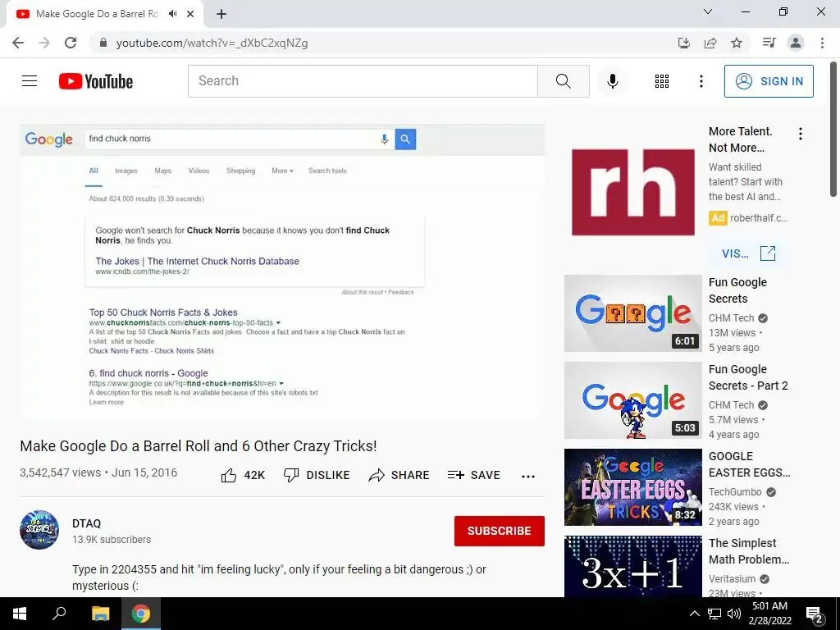The image size is (840, 630).
Task: Share this page from the address bar icon
Action: [x=710, y=43]
